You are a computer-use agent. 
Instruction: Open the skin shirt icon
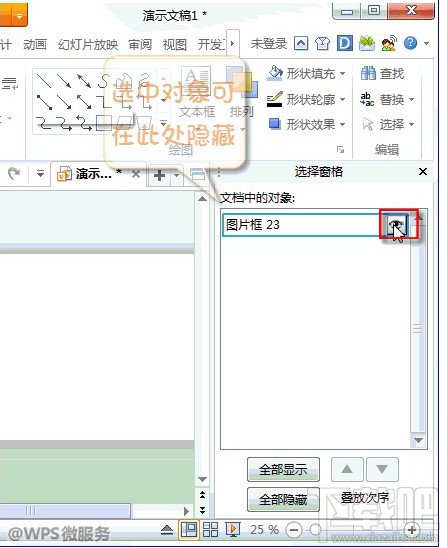322,44
